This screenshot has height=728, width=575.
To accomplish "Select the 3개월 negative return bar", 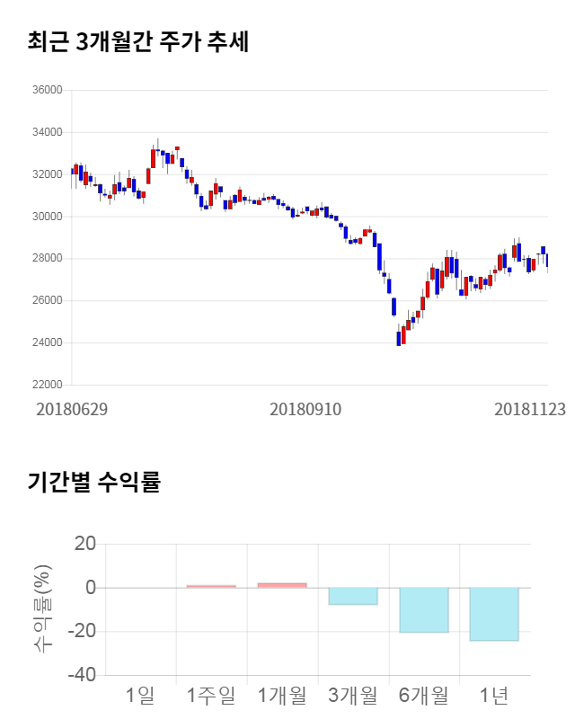I will pos(352,596).
